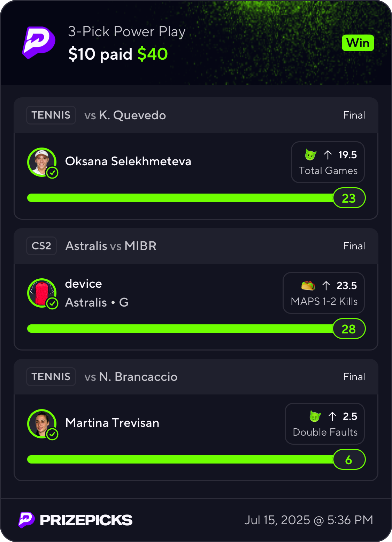Click the TENNIS tag for N. Brancaccio match
This screenshot has height=542, width=392.
click(51, 377)
